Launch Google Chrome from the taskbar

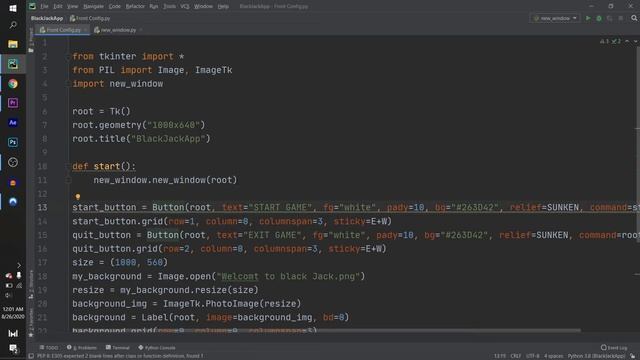[x=13, y=84]
